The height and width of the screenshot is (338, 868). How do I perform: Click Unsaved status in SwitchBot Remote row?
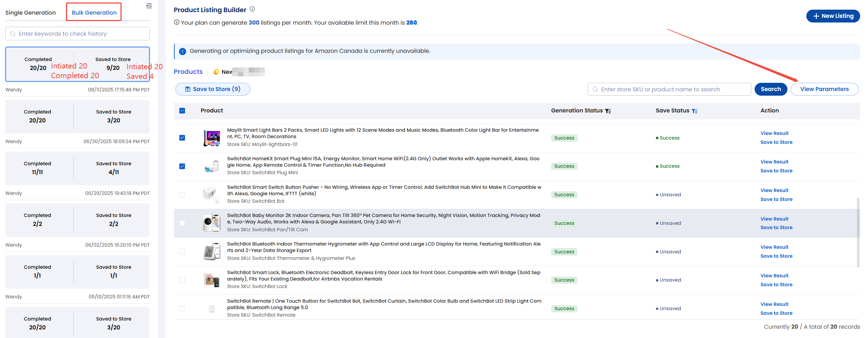668,309
